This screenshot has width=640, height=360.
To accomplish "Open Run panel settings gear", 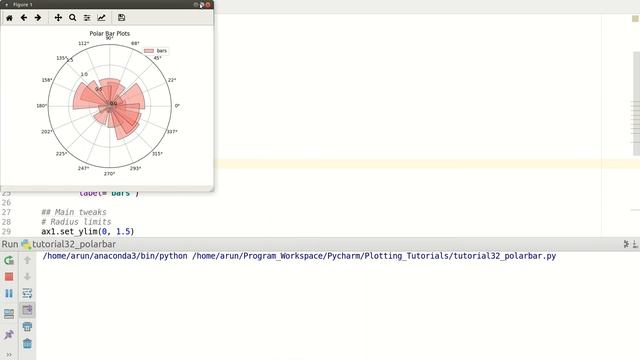I will (626, 244).
